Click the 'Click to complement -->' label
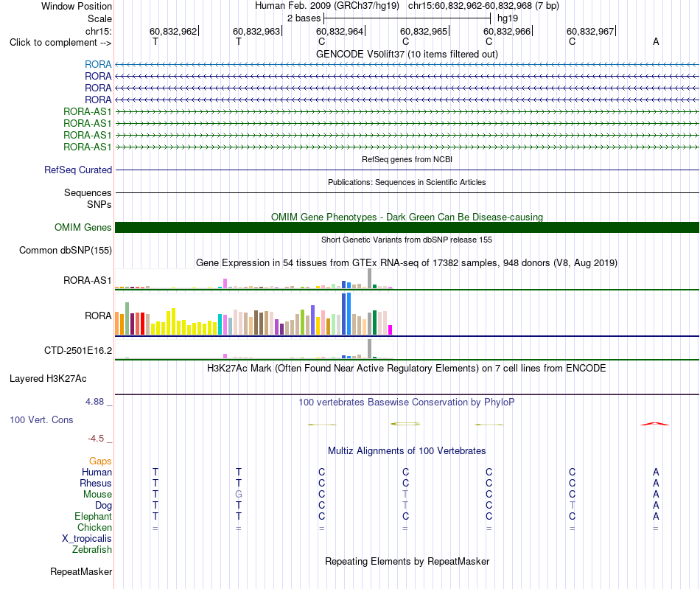The height and width of the screenshot is (589, 700). 60,43
